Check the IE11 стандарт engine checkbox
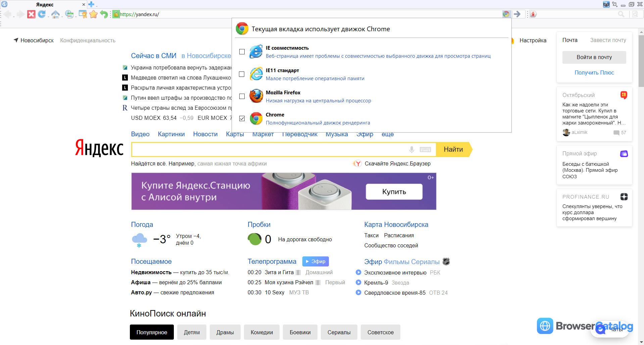 242,74
